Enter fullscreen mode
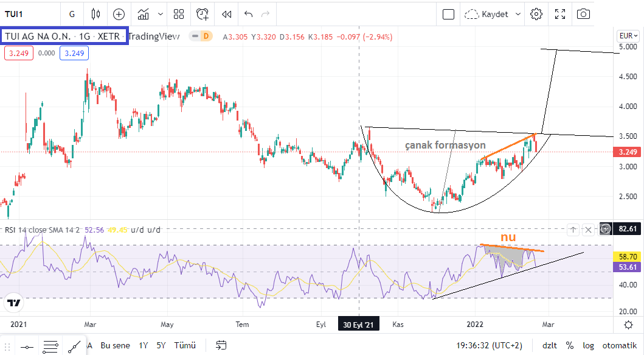644x355 pixels. tap(560, 15)
